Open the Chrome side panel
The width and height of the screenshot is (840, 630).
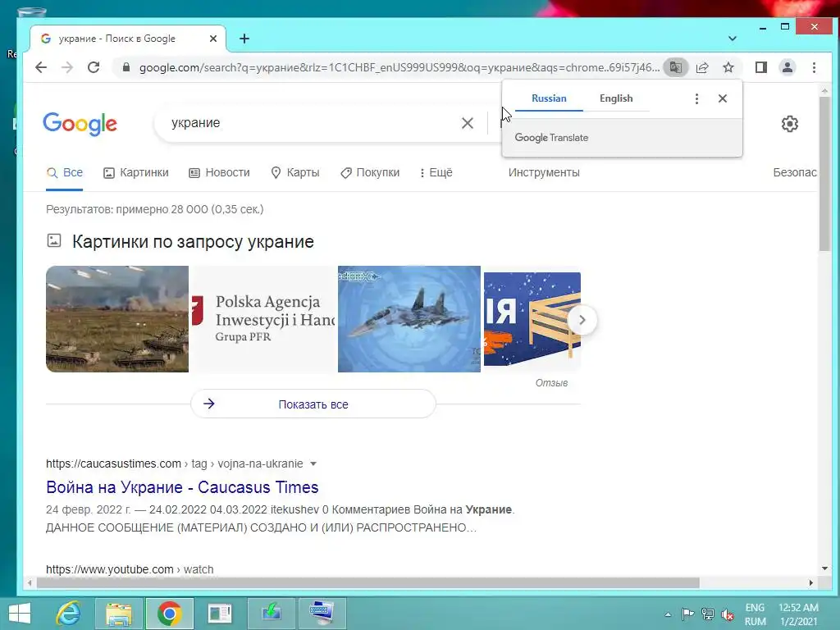coord(761,67)
